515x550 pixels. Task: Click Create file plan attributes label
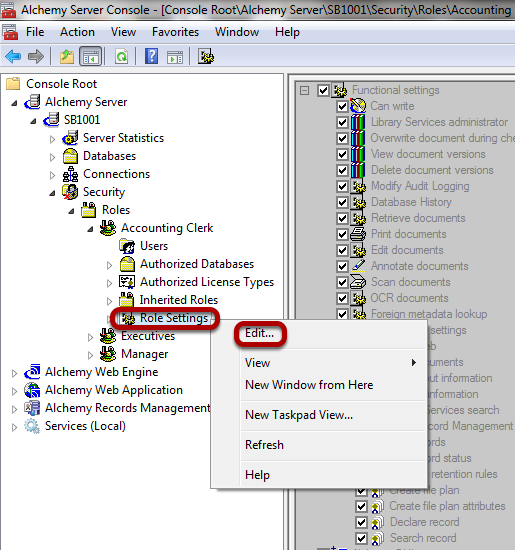(447, 506)
